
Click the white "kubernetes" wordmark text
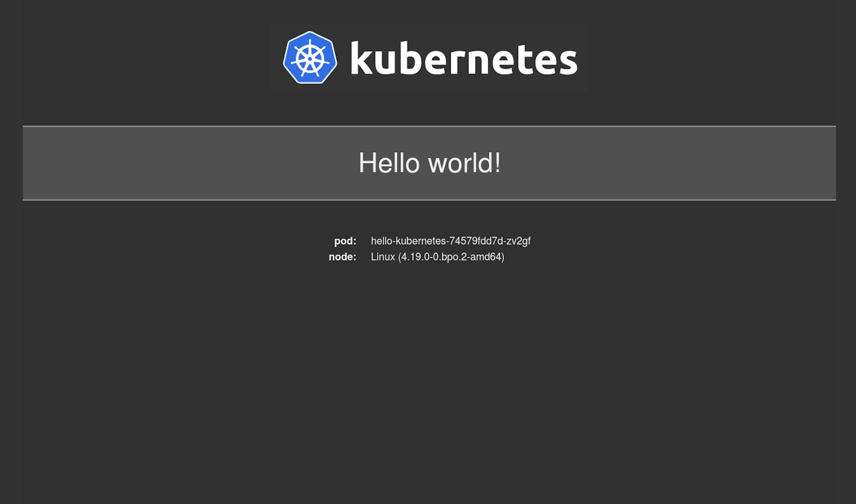tap(464, 58)
